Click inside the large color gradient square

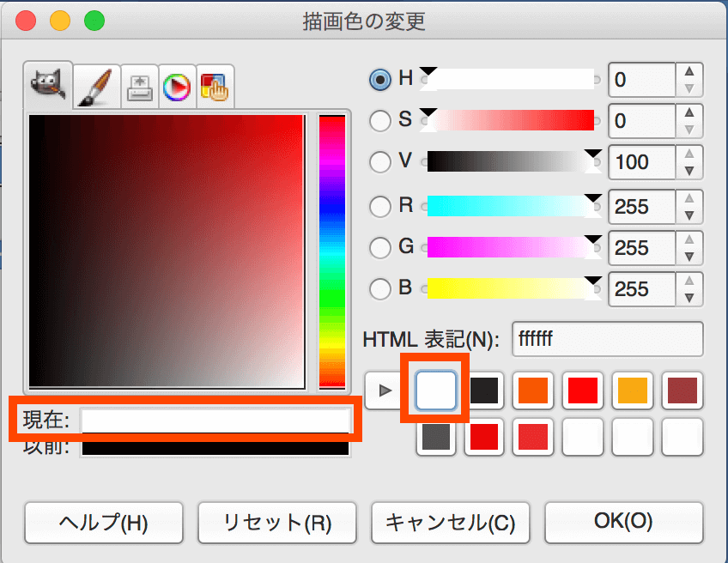(167, 251)
